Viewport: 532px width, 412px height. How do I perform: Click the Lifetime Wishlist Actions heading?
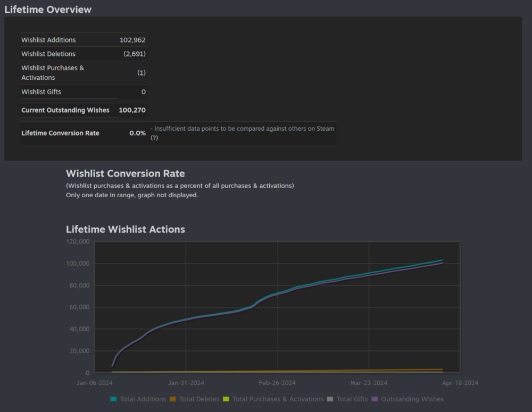(126, 229)
